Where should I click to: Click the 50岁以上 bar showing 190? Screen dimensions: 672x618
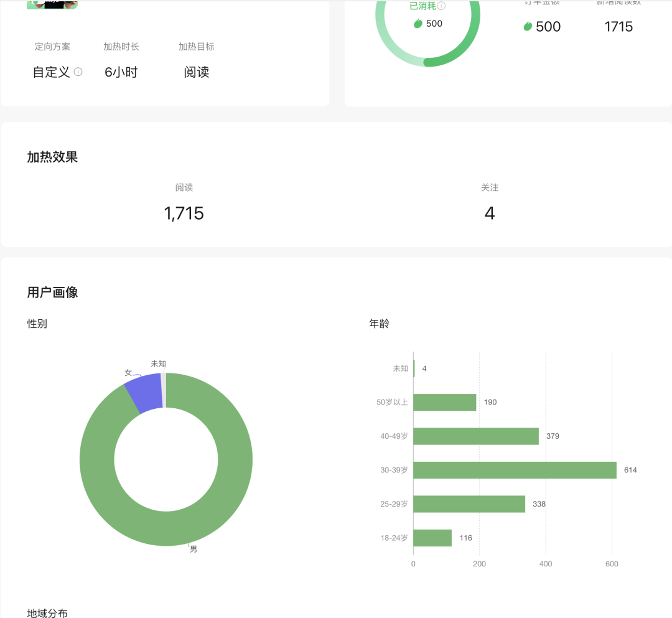pos(445,403)
